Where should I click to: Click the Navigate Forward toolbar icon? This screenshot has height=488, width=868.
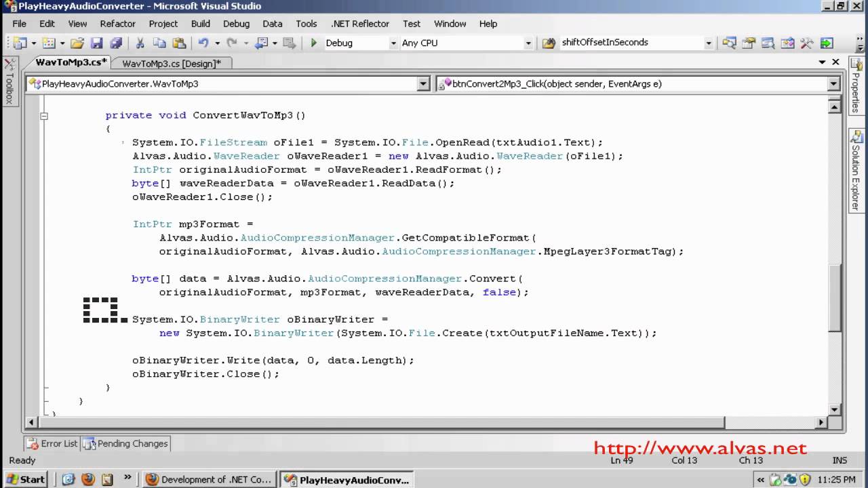pos(288,43)
